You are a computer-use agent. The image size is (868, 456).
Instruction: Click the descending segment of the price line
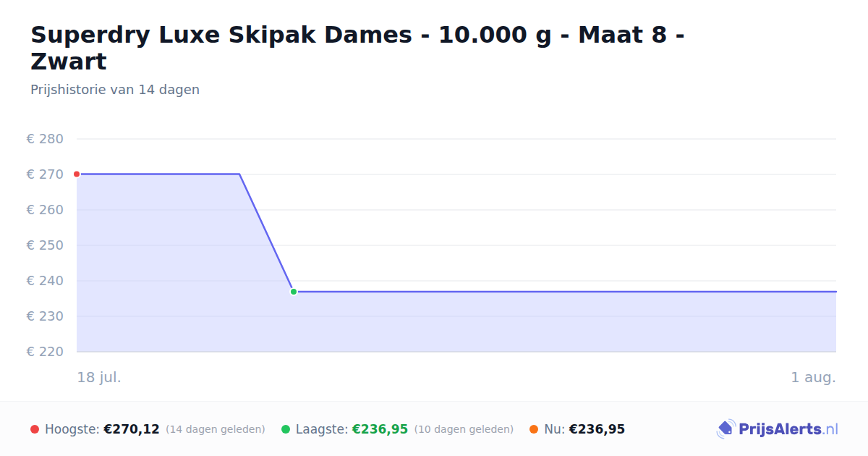[266, 232]
